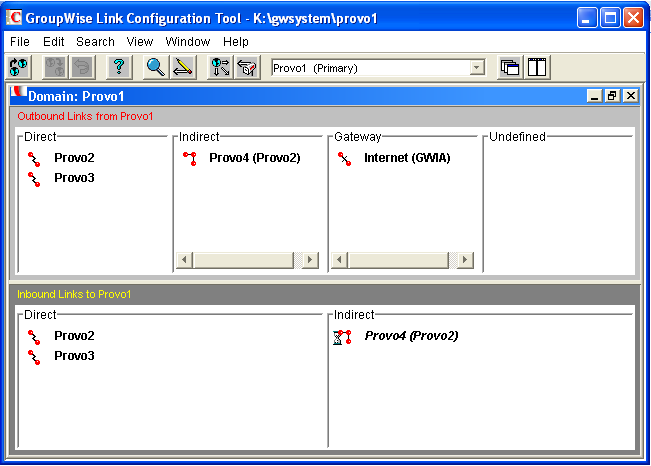This screenshot has width=651, height=466.
Task: Click the greyed-out Undo arrow toolbar icon
Action: (83, 67)
